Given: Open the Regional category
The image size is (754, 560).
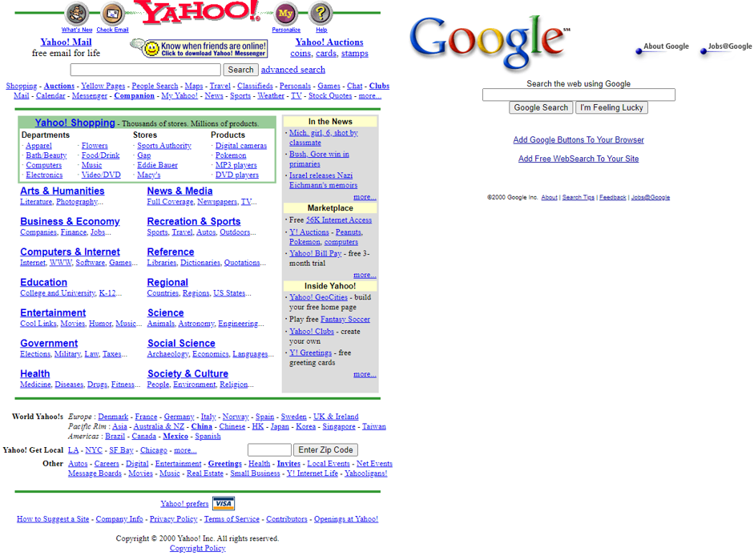Looking at the screenshot, I should tap(167, 283).
